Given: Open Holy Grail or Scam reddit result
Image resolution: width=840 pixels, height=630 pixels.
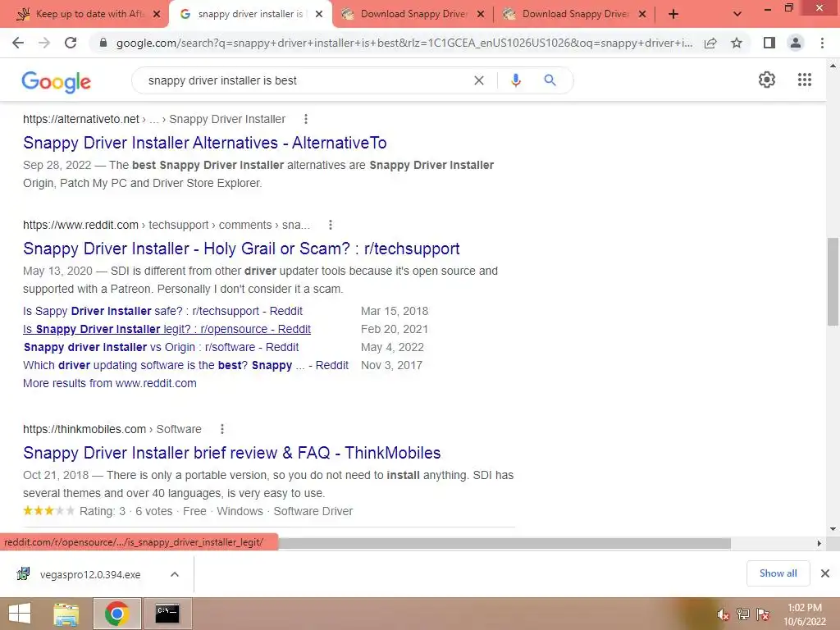Looking at the screenshot, I should 241,249.
